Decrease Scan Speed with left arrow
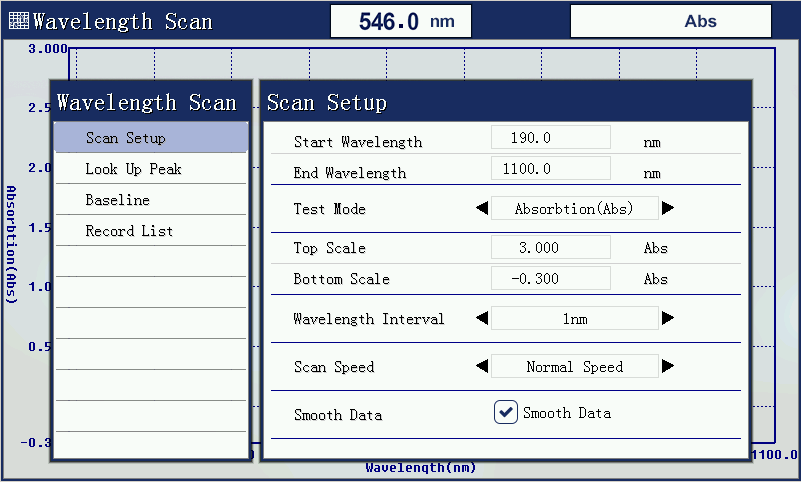Viewport: 801px width, 482px height. pos(482,367)
